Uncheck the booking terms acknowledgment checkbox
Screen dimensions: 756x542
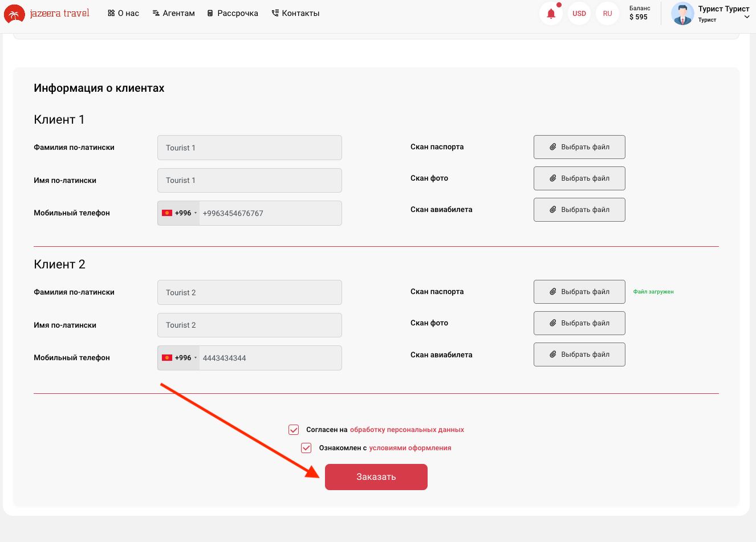coord(306,448)
